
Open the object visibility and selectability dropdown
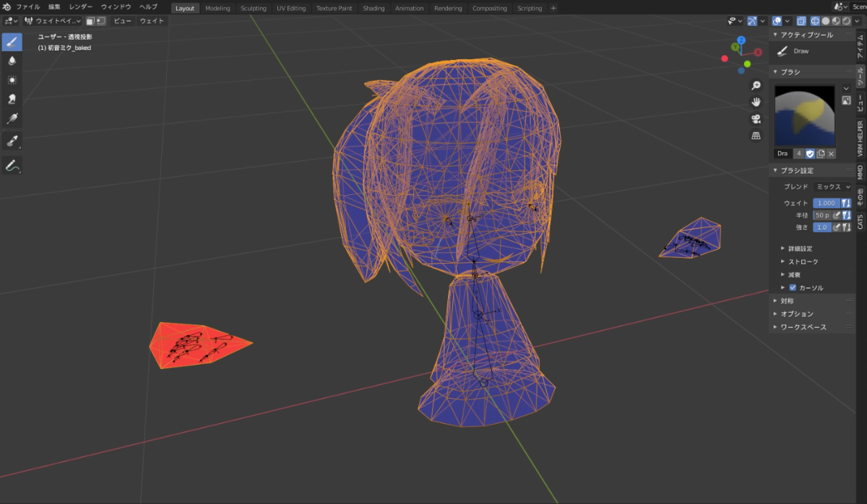coord(736,21)
